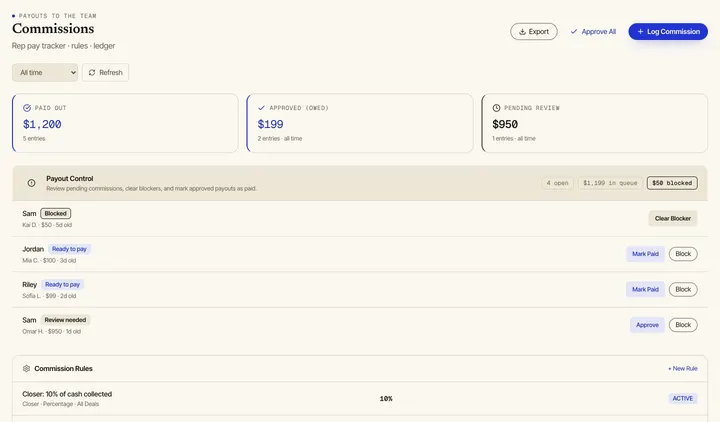Click the checkmark icon beside Approve All

coord(574,32)
